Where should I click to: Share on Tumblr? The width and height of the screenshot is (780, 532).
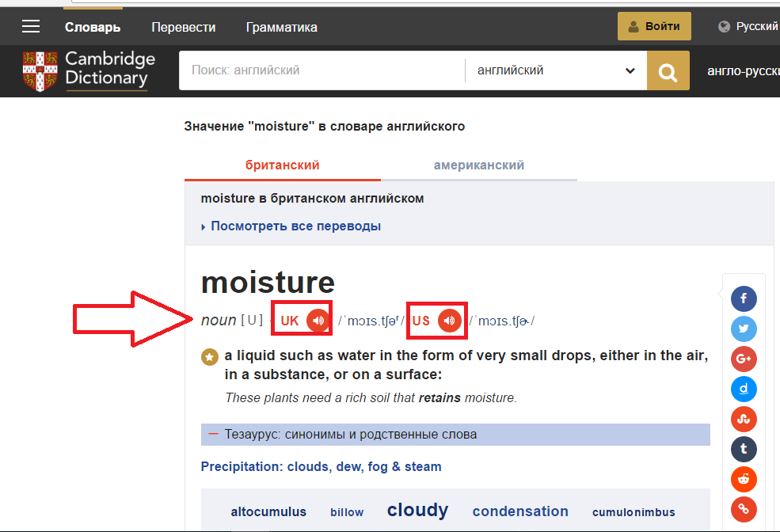[x=744, y=449]
